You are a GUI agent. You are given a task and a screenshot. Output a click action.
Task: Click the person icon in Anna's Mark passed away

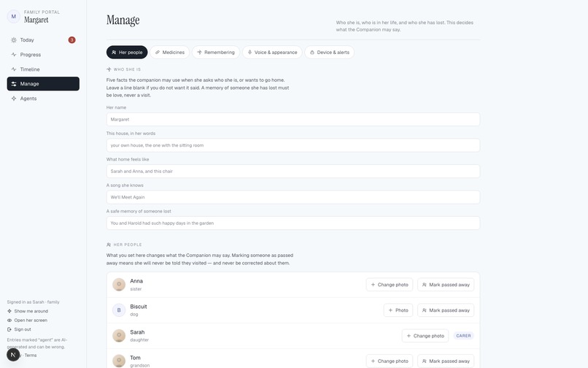click(424, 285)
